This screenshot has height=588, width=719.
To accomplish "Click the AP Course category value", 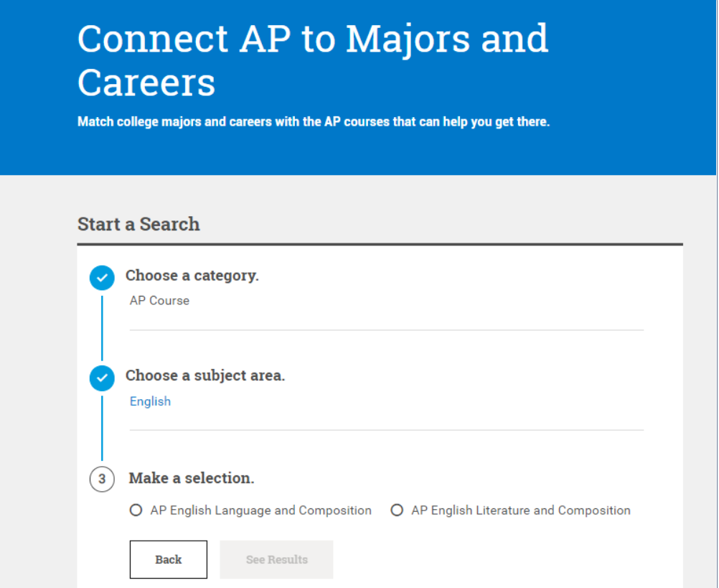I will 159,301.
